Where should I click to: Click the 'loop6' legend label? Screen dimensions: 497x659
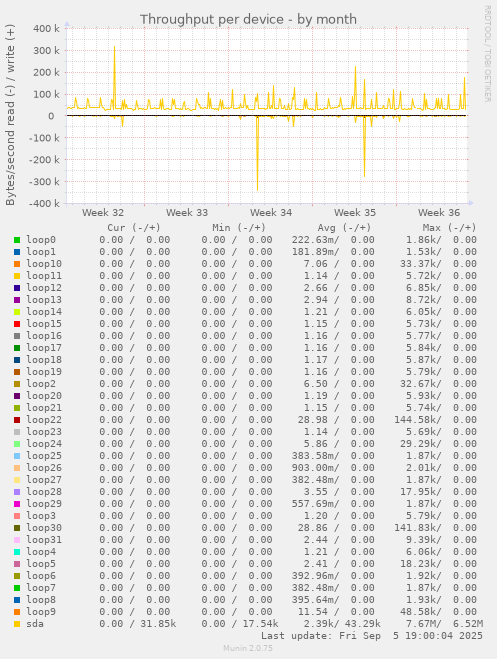(x=41, y=575)
